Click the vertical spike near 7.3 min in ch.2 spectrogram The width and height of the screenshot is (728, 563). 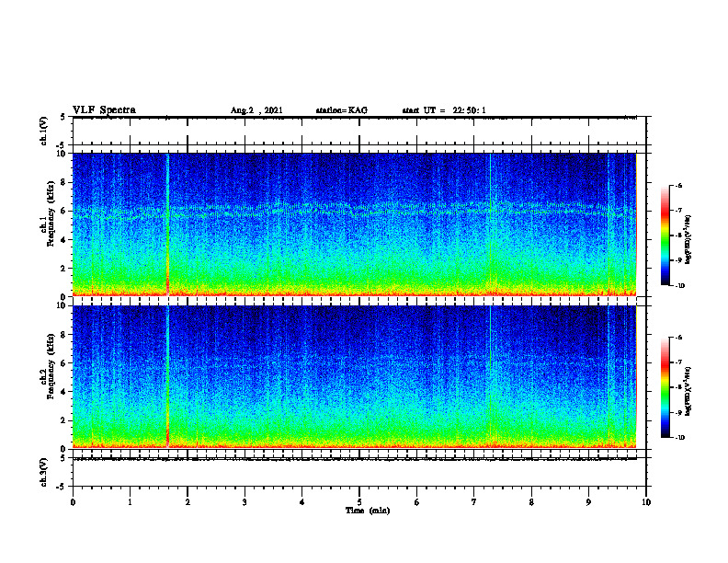490,377
